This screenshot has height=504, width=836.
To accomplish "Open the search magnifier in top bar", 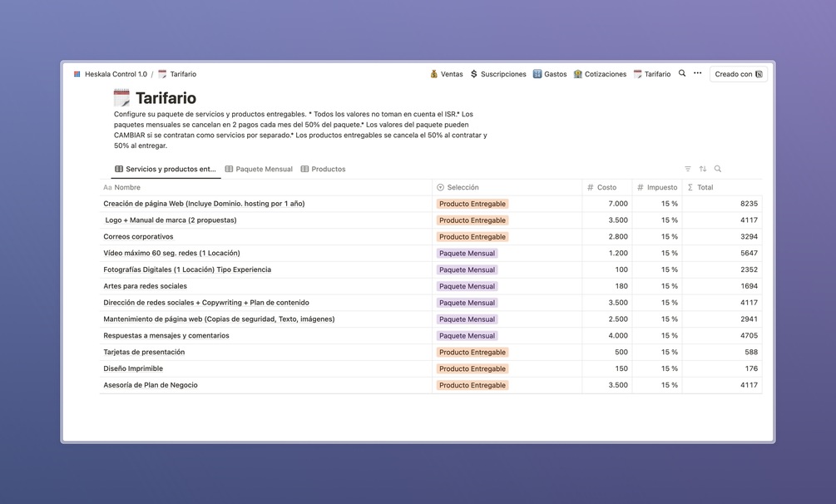I will 682,73.
